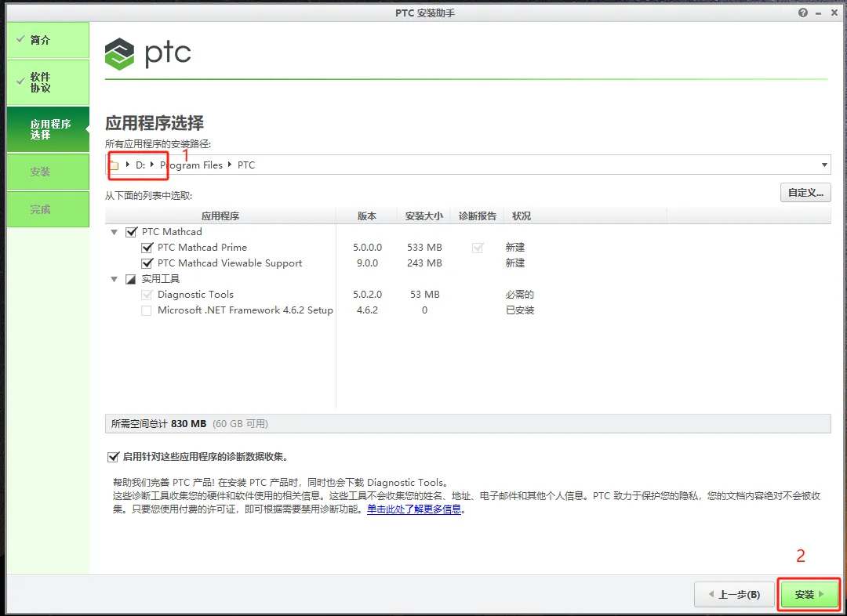Click version 5.0.0.0 cell
This screenshot has height=616, width=847.
point(367,248)
